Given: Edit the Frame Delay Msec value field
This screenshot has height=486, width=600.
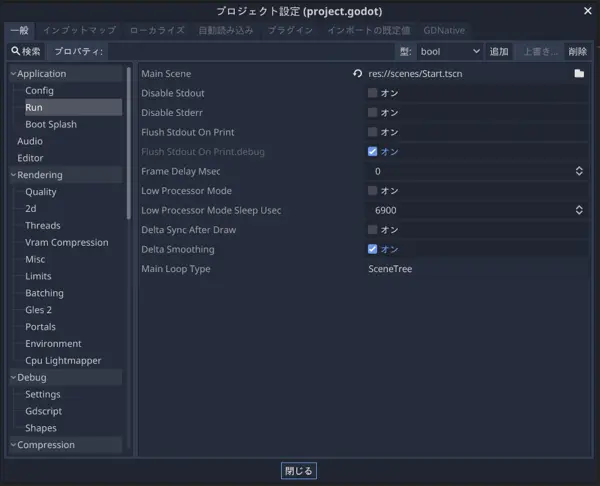Looking at the screenshot, I should (x=471, y=171).
